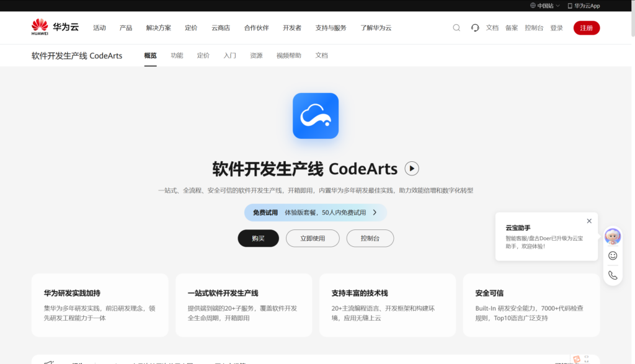Viewport: 635px width, 364px height.
Task: Open the headset customer service icon
Action: coord(474,27)
